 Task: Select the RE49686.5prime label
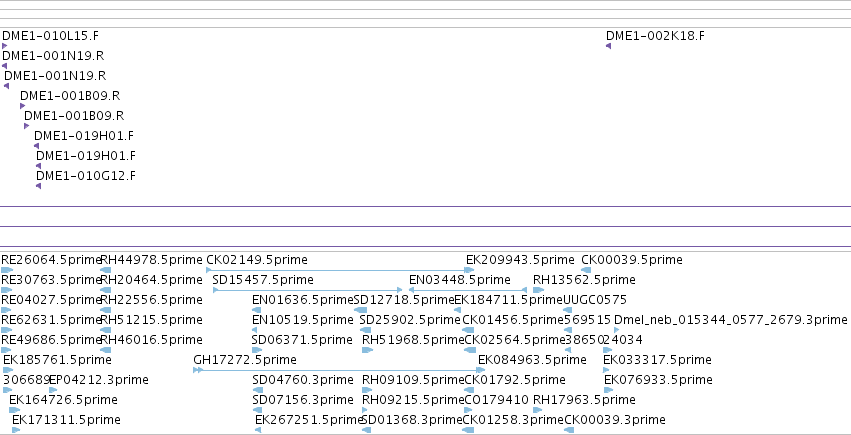(x=51, y=340)
